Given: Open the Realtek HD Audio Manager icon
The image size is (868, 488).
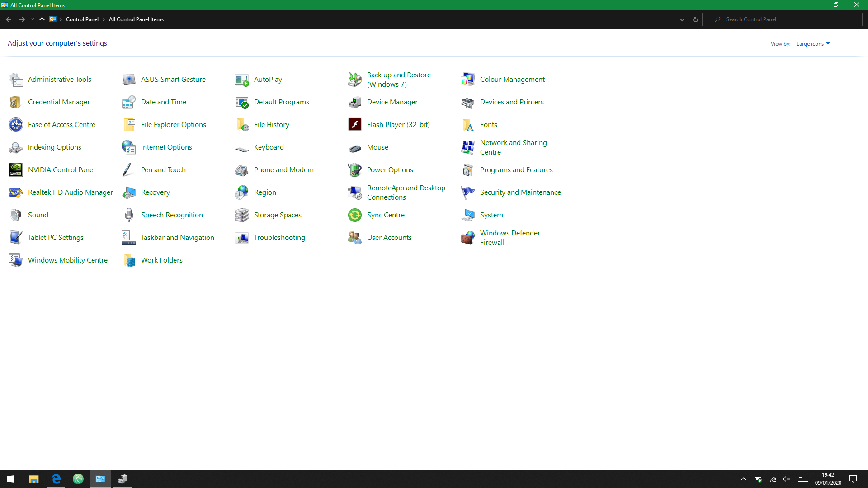Looking at the screenshot, I should pyautogui.click(x=16, y=192).
